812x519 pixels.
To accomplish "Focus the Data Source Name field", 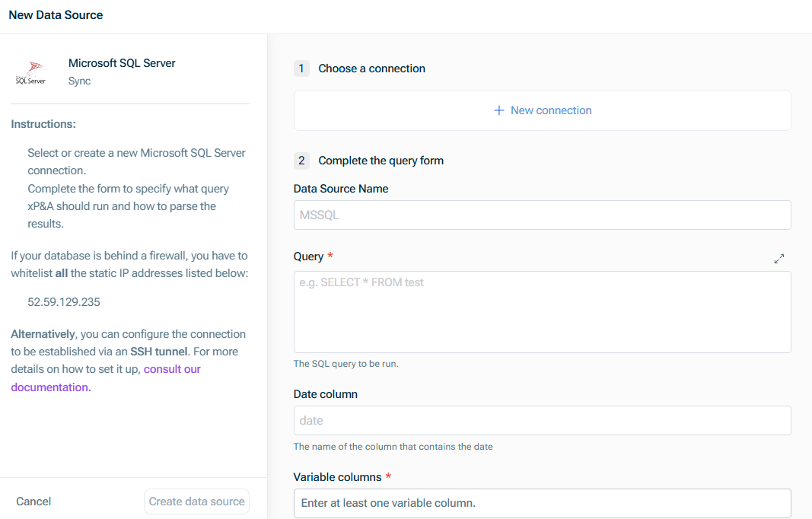I will click(542, 215).
